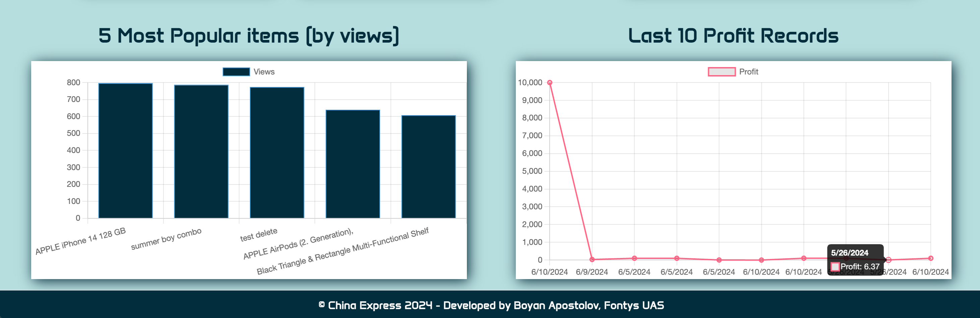Click the '200' y-axis value

click(73, 184)
